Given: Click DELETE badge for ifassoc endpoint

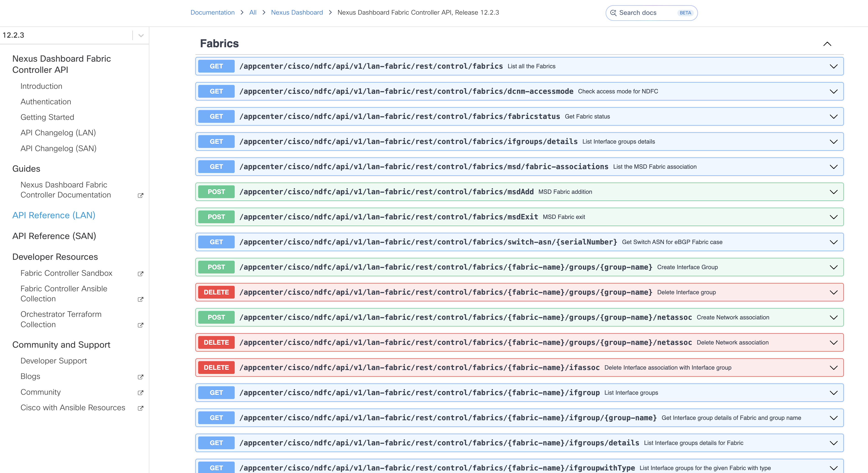Looking at the screenshot, I should (216, 368).
